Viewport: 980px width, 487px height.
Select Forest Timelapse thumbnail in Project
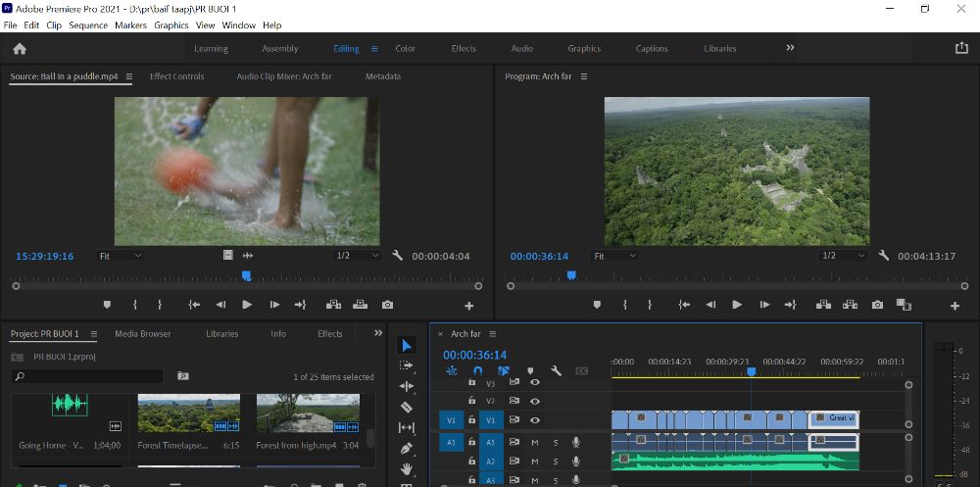pos(189,414)
